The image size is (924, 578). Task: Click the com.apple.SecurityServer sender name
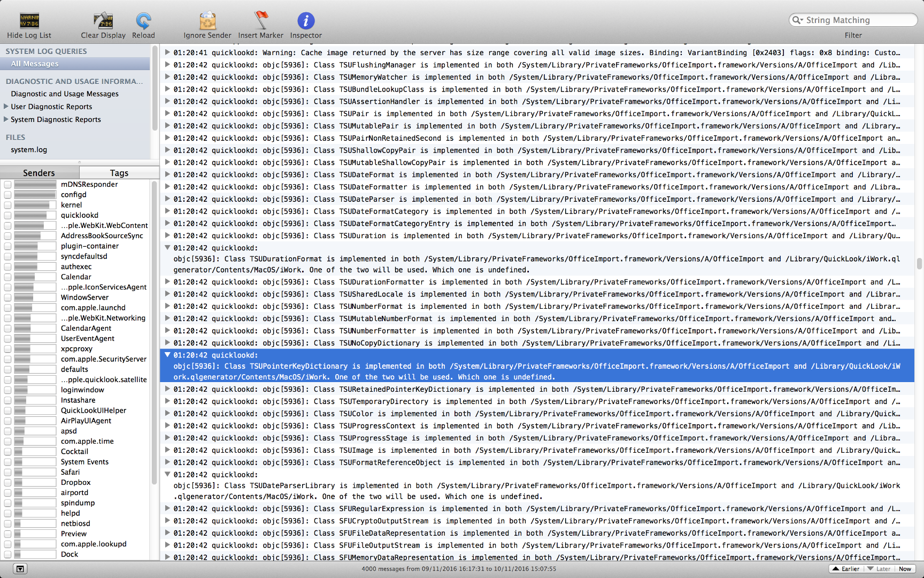click(104, 360)
